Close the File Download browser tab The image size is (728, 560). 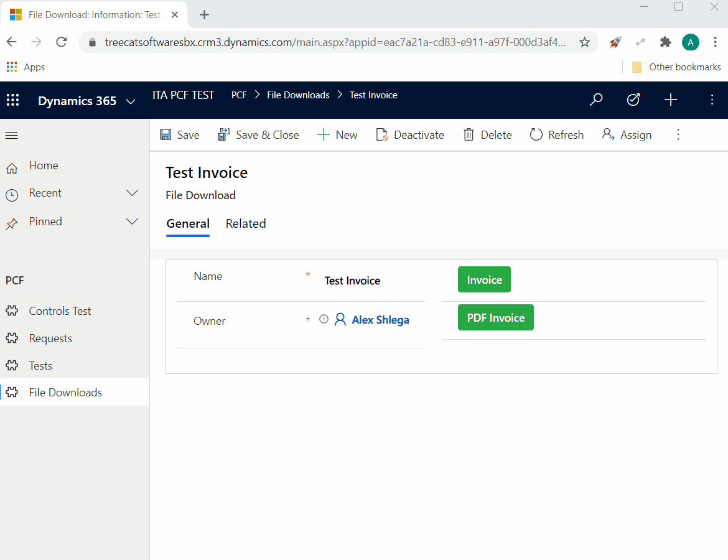point(175,15)
